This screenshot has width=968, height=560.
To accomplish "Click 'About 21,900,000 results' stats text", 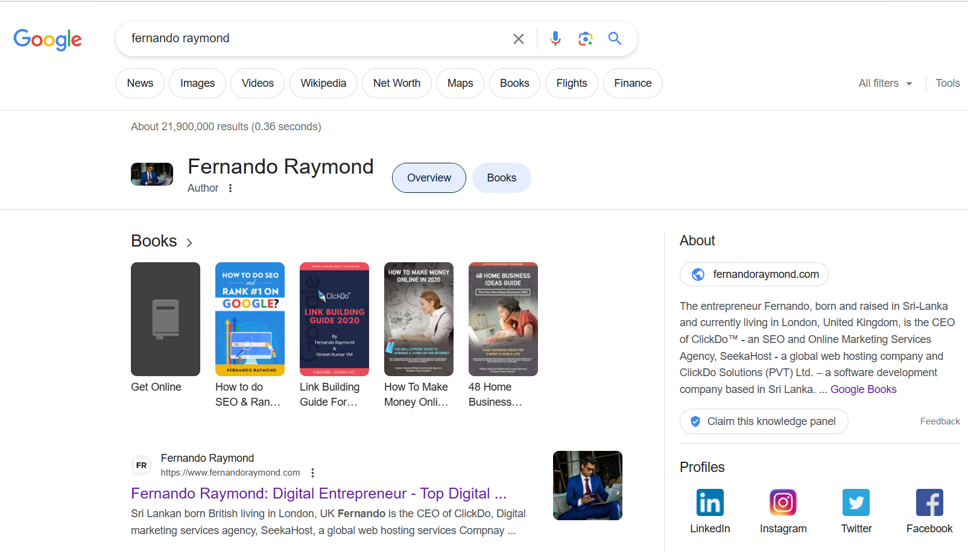I will tap(226, 127).
